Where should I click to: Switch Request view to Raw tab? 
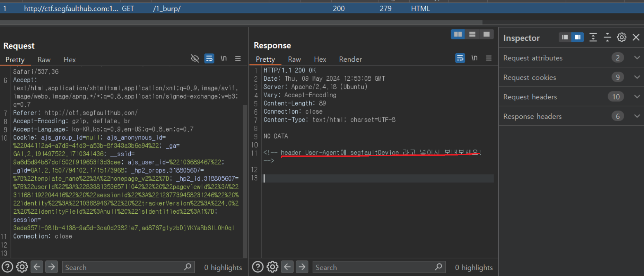pos(44,60)
